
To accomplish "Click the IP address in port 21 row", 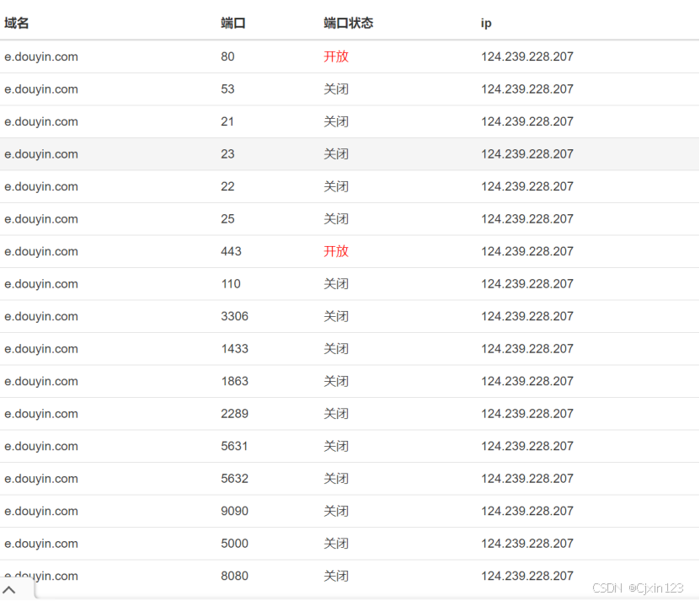I will 527,121.
